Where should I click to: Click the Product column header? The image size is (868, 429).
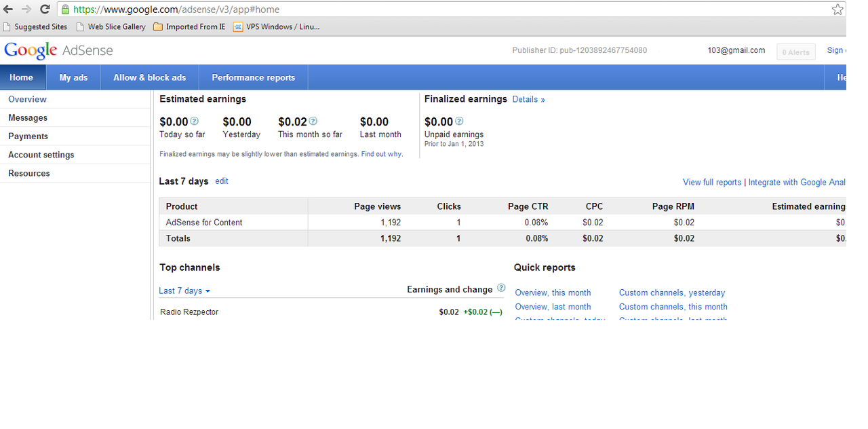182,206
